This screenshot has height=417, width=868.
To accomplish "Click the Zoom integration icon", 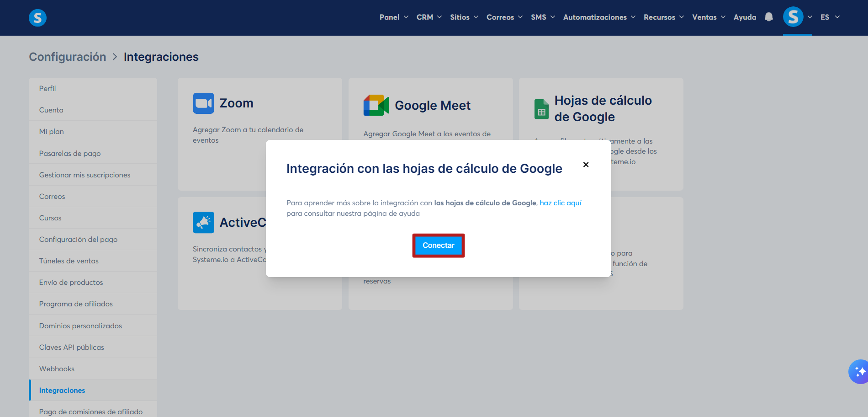I will pos(203,103).
